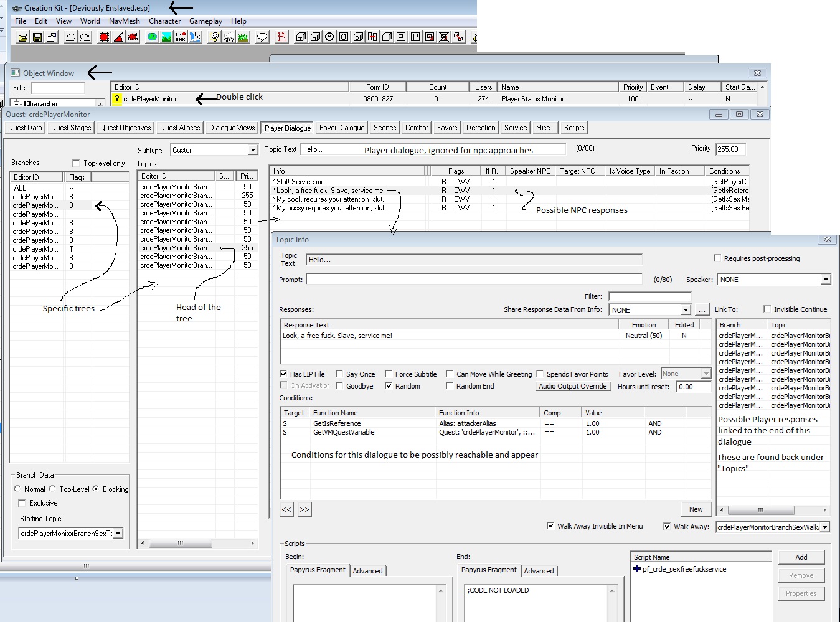Open the Favor Level dropdown

[x=706, y=374]
